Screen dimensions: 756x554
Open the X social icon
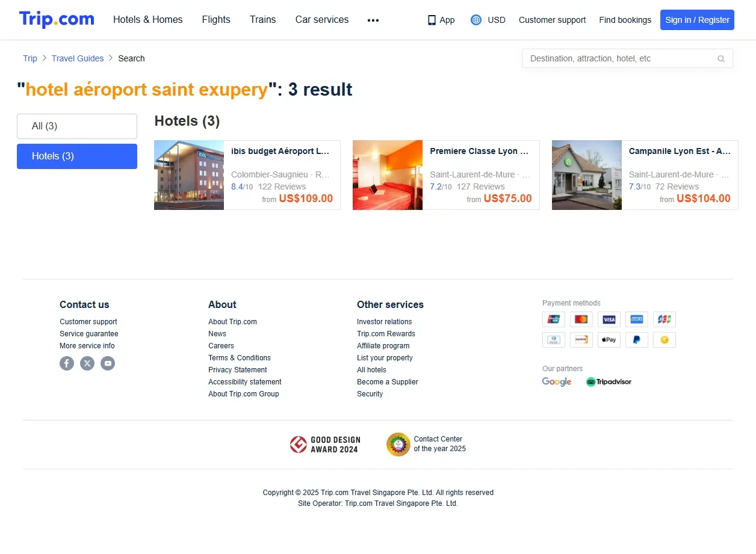click(87, 363)
